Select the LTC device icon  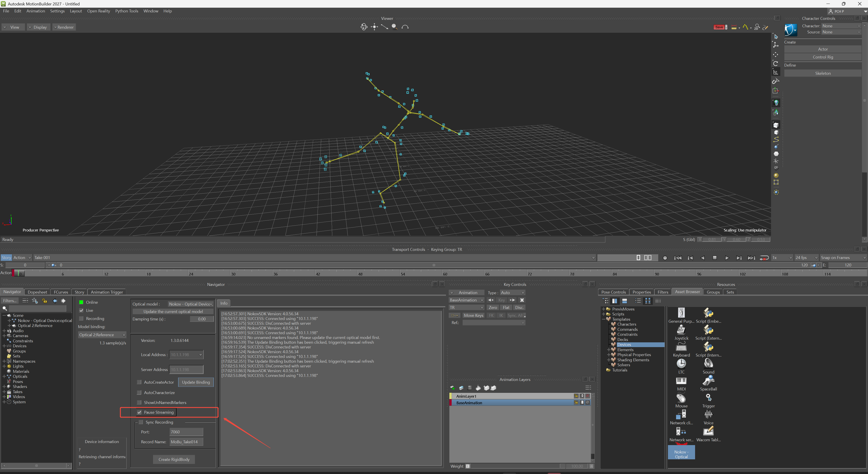681,364
